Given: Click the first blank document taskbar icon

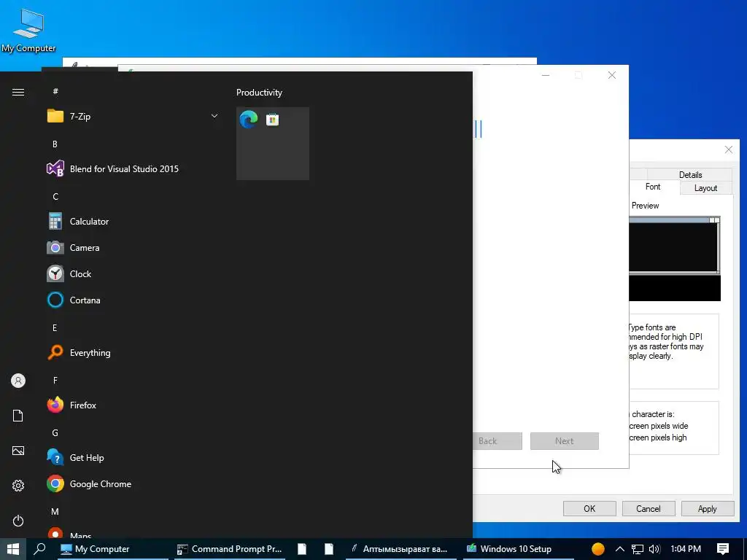Looking at the screenshot, I should (x=302, y=549).
